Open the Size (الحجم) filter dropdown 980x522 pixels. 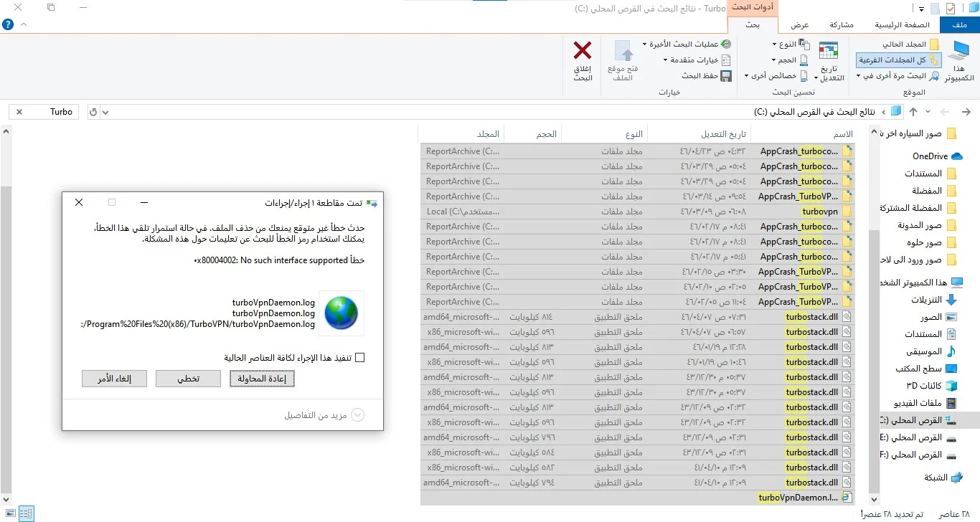790,60
